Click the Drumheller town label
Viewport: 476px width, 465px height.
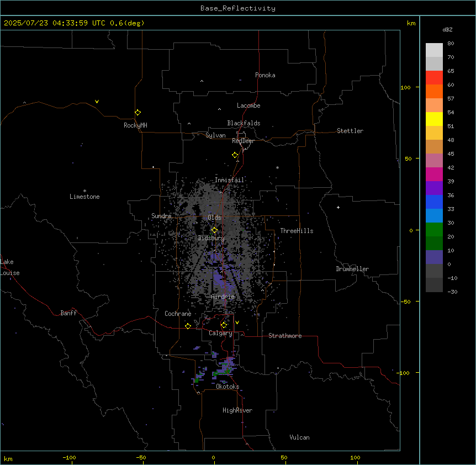pyautogui.click(x=352, y=269)
